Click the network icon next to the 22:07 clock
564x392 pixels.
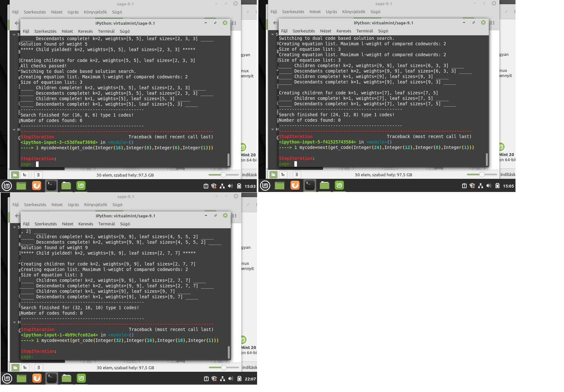(x=222, y=379)
